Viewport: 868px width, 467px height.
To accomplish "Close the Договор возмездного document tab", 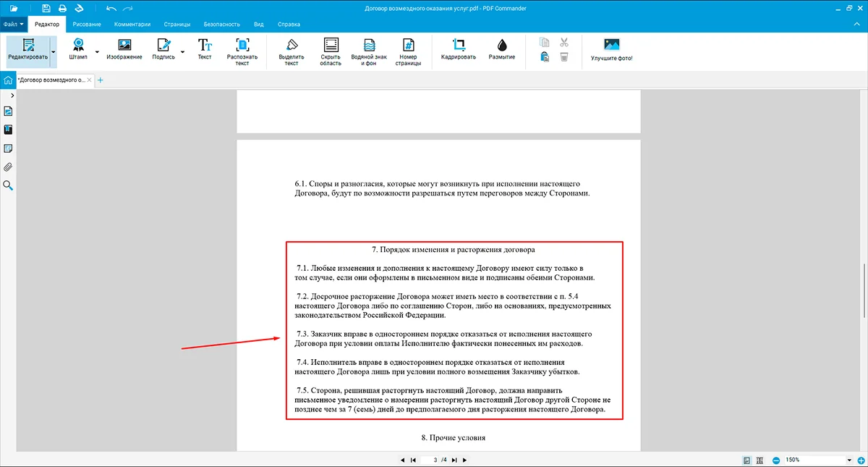I will click(x=90, y=80).
